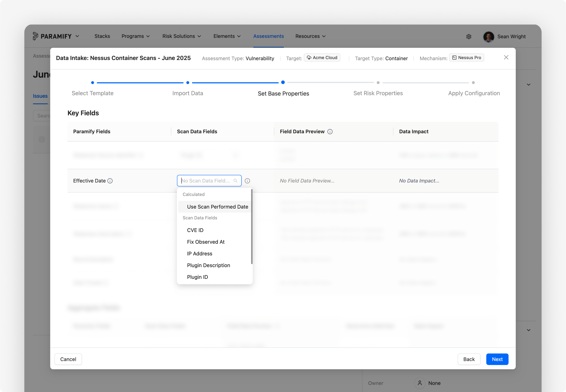Click Sean Wright's profile avatar

(x=488, y=37)
